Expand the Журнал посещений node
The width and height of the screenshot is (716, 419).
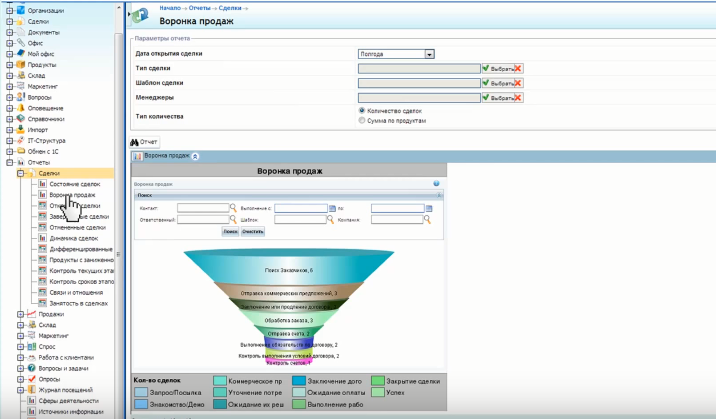(x=21, y=390)
